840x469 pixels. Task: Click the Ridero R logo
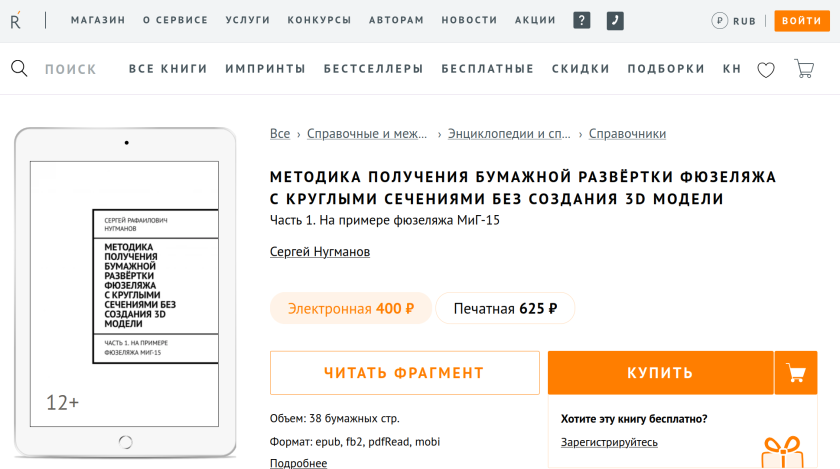(16, 20)
